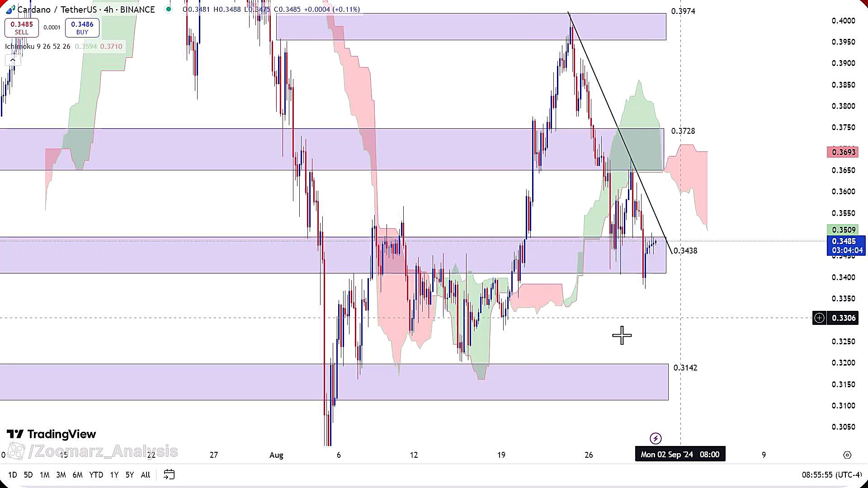Image resolution: width=868 pixels, height=488 pixels.
Task: Click the plus icon beside 0.3306
Action: tap(819, 318)
